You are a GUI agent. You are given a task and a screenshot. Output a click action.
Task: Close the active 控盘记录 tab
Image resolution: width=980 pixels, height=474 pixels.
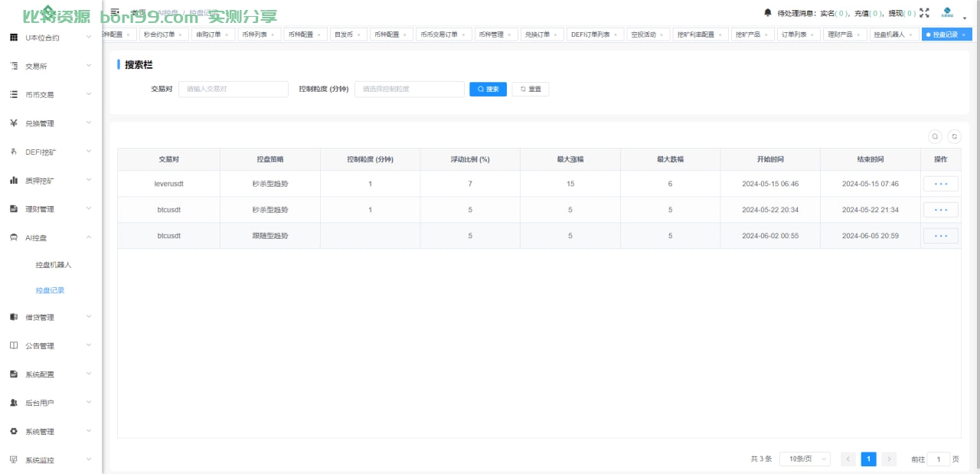coord(963,35)
